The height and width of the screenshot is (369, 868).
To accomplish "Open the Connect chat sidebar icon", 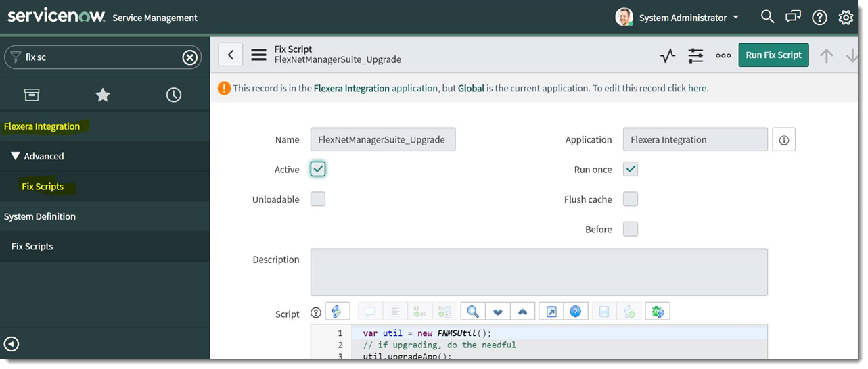I will (793, 17).
